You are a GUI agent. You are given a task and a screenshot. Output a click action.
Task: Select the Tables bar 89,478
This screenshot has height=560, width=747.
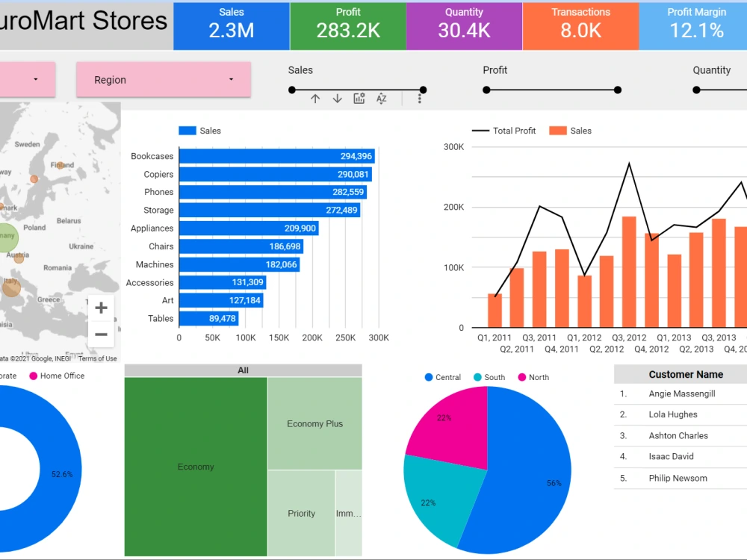pyautogui.click(x=209, y=319)
